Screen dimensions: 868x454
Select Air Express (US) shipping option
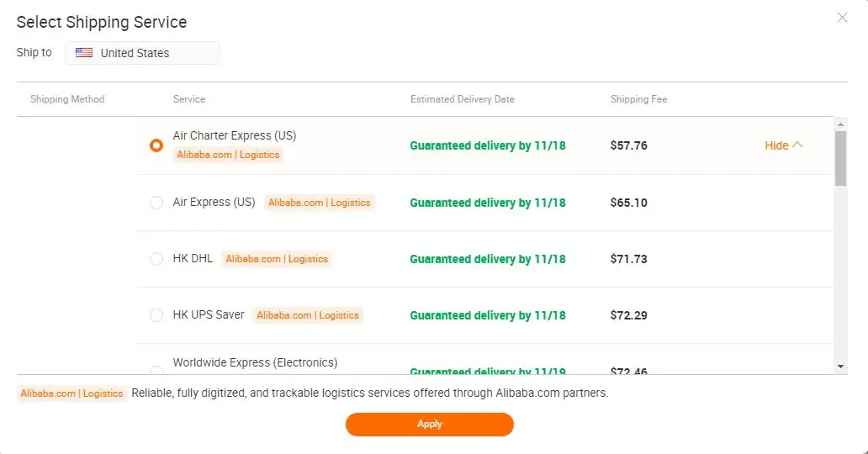pos(156,203)
